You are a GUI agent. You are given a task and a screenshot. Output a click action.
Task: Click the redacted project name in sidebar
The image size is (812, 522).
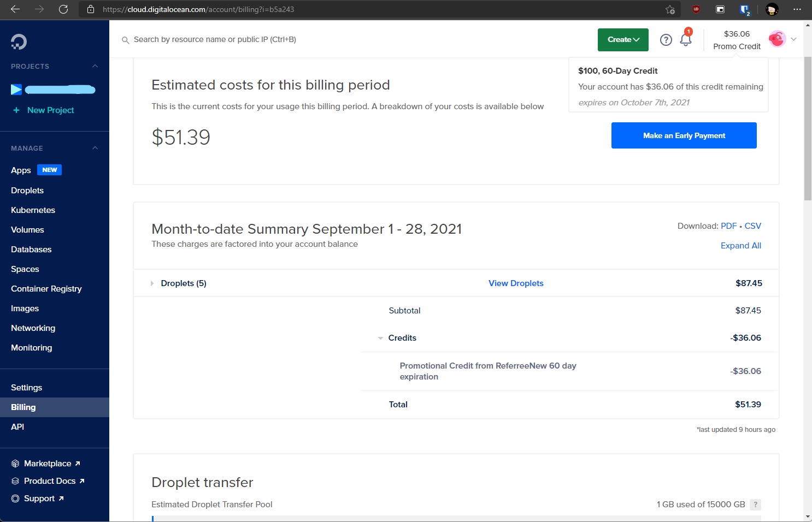pyautogui.click(x=60, y=90)
